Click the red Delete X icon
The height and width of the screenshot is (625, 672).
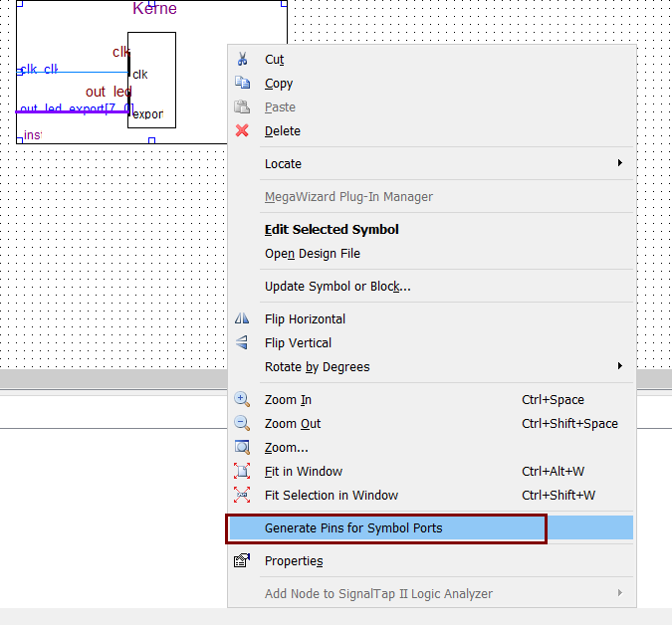(x=242, y=130)
